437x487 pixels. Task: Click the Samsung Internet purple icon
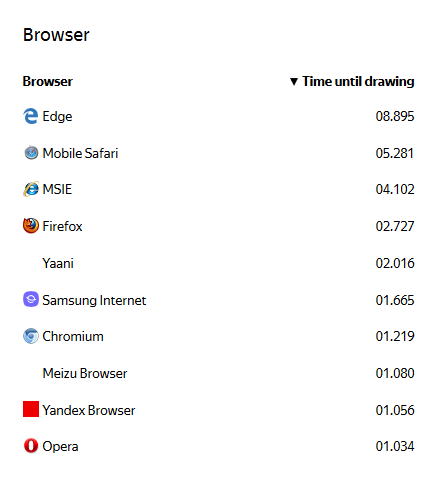(31, 299)
